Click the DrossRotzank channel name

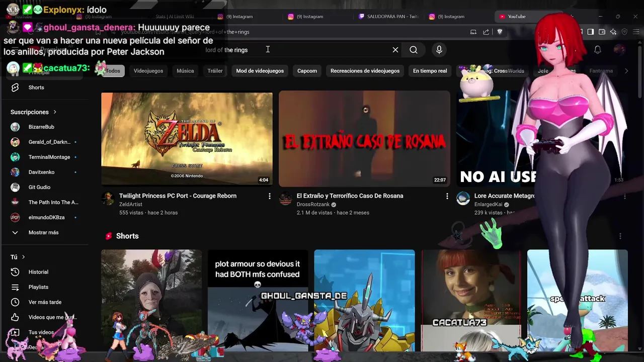(313, 205)
